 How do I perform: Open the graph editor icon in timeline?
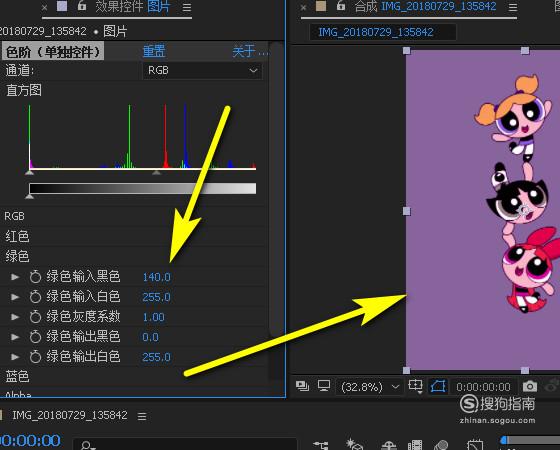point(475,445)
